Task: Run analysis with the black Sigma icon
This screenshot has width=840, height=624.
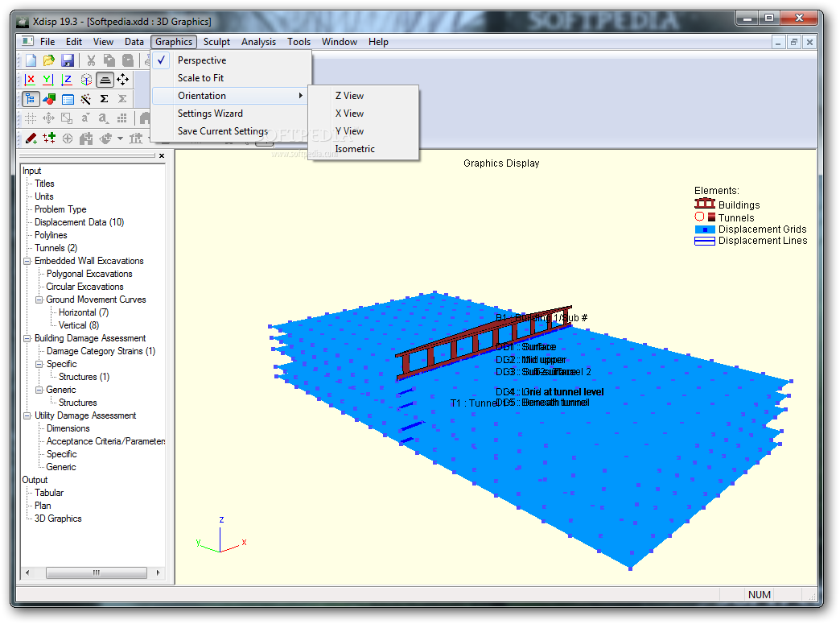Action: point(105,99)
